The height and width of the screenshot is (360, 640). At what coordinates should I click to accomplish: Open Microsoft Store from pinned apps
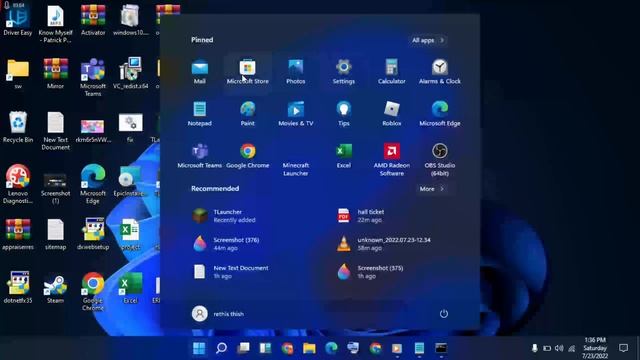247,72
